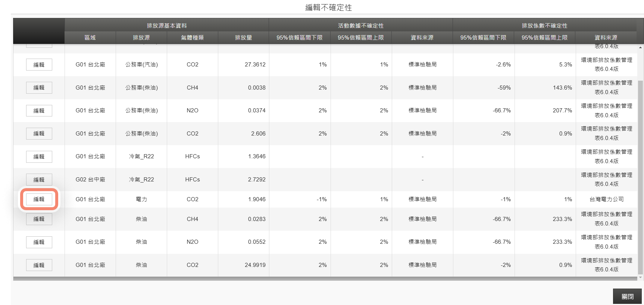Viewport: 644px width, 305px height.
Task: Click the 區域 column header
Action: (90, 38)
